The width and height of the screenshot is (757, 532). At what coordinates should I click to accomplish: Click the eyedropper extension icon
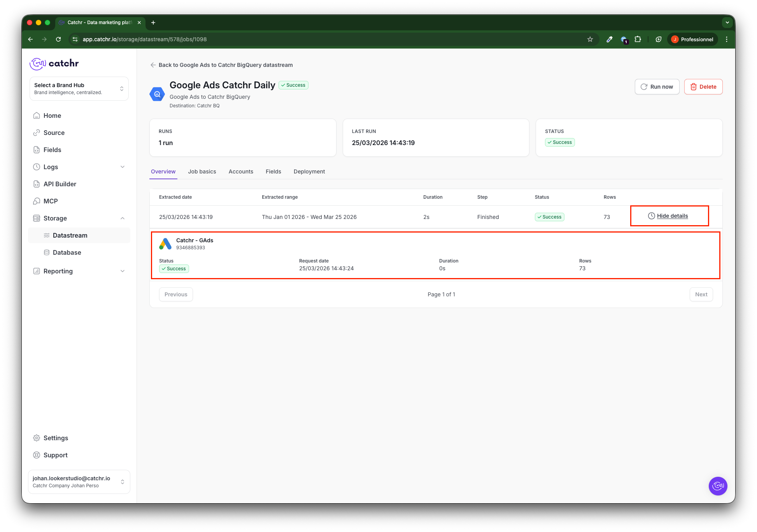point(610,39)
